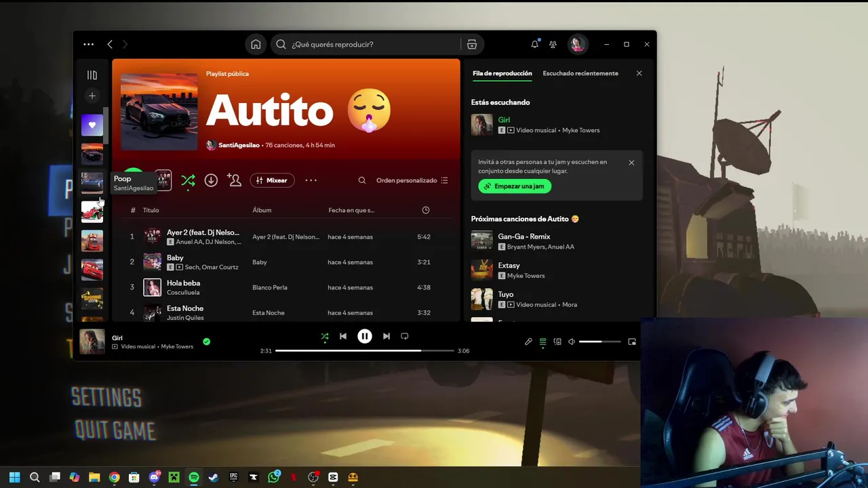Click the Autito playlist cover image
The image size is (868, 488).
[x=159, y=111]
